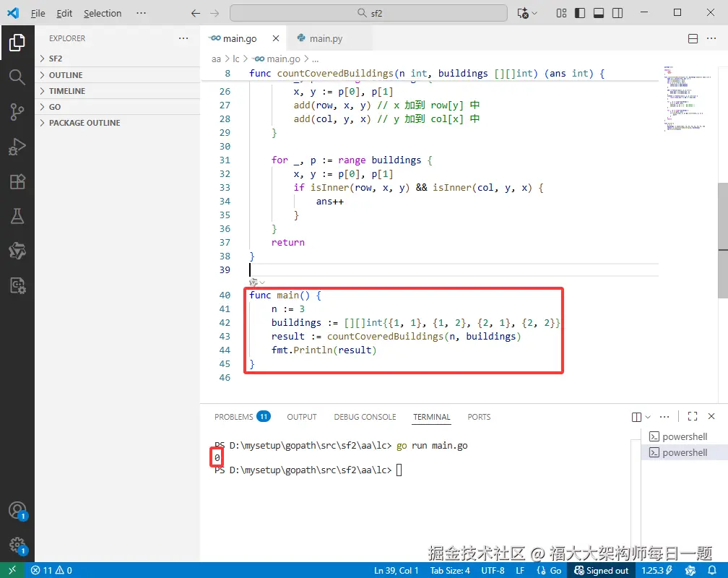Click breadcrumb file main.go
728x578 pixels.
277,59
